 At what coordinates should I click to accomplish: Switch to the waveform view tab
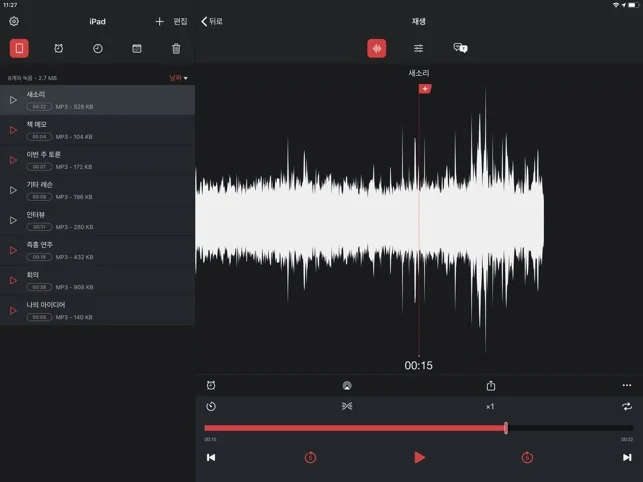tap(376, 48)
